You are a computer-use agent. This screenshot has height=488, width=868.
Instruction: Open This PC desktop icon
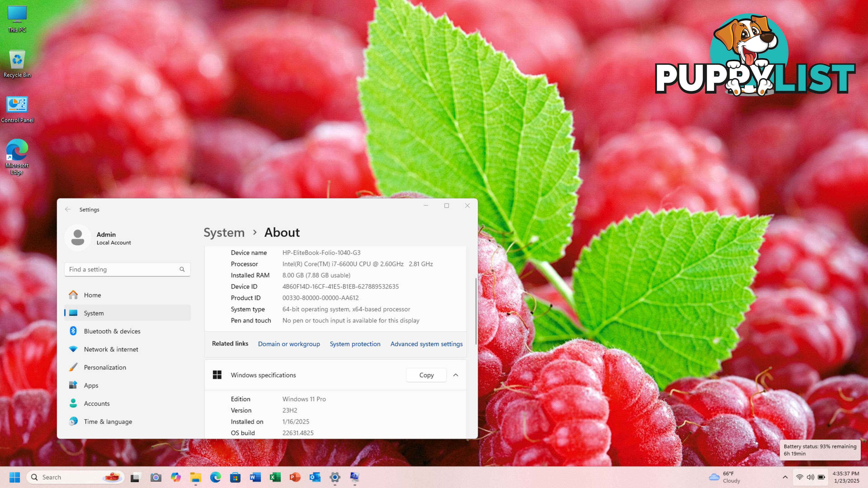click(x=17, y=19)
